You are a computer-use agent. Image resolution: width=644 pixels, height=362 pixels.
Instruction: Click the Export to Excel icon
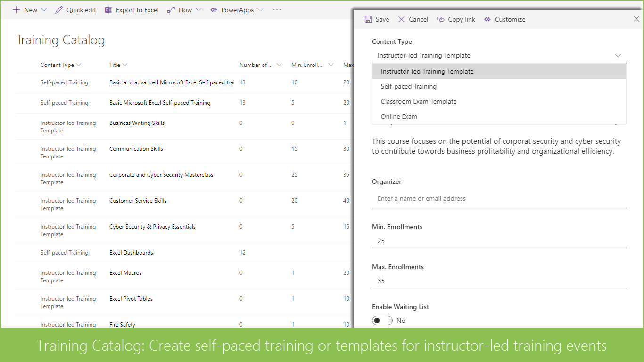[108, 10]
